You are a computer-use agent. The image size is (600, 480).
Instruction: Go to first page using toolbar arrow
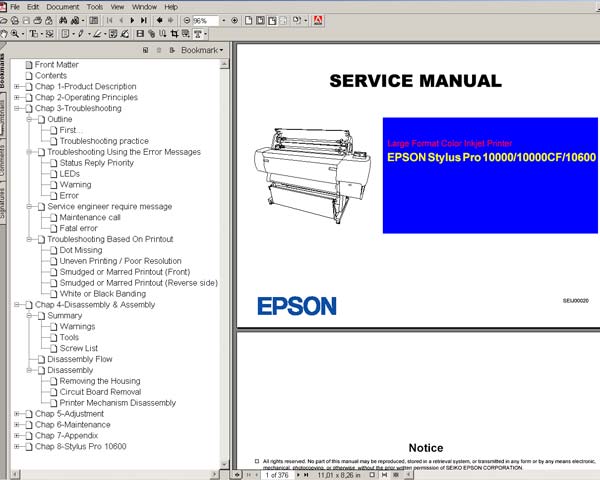point(110,20)
